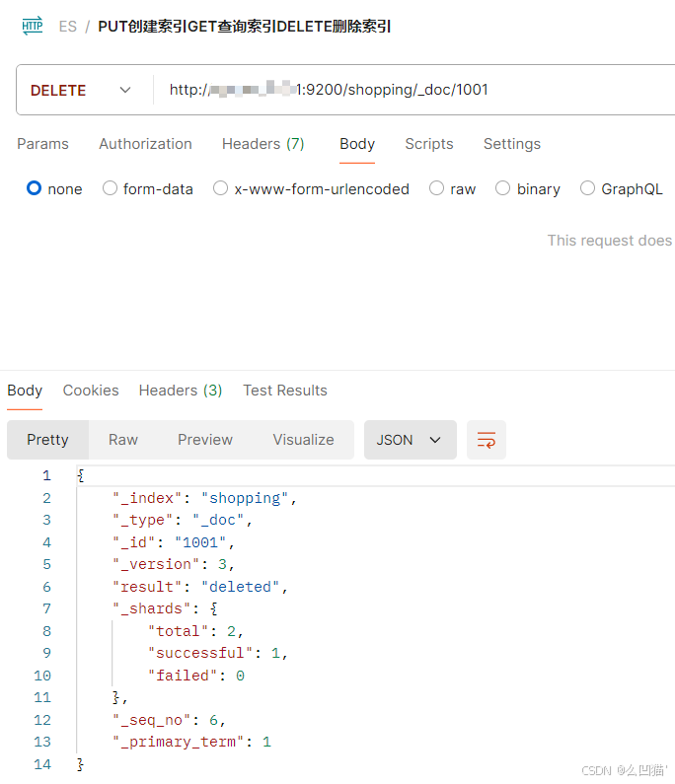Pick the raw body radio option
The width and height of the screenshot is (675, 784).
pyautogui.click(x=436, y=188)
